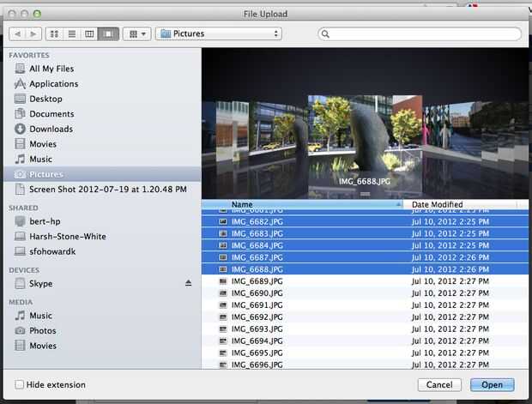Image resolution: width=532 pixels, height=404 pixels.
Task: Select file IMG_6684.JPG
Action: (365, 245)
